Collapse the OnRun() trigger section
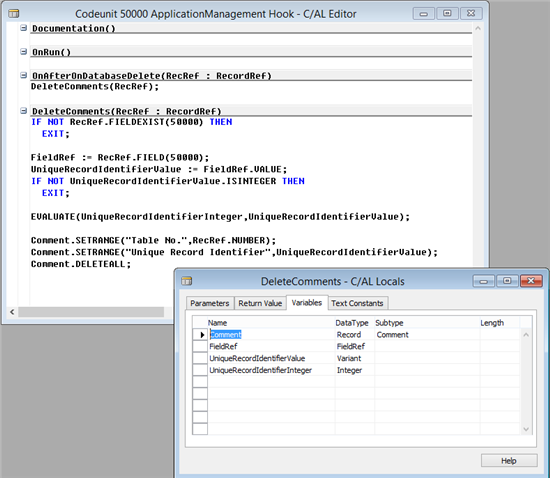The image size is (550, 478). pyautogui.click(x=24, y=52)
